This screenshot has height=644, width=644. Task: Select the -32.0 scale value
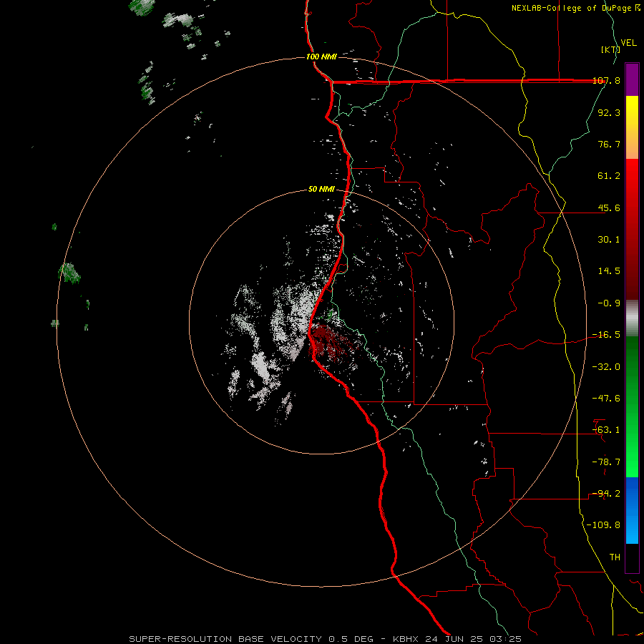pyautogui.click(x=606, y=367)
